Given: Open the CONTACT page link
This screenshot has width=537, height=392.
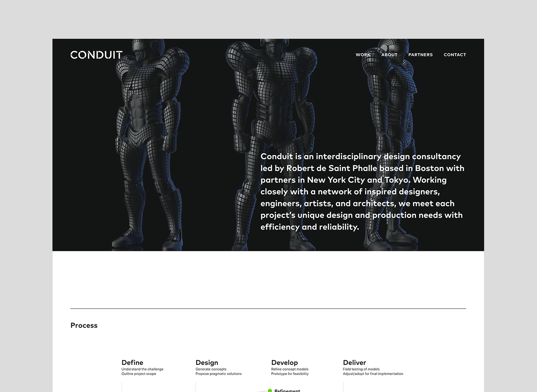Looking at the screenshot, I should tap(454, 55).
